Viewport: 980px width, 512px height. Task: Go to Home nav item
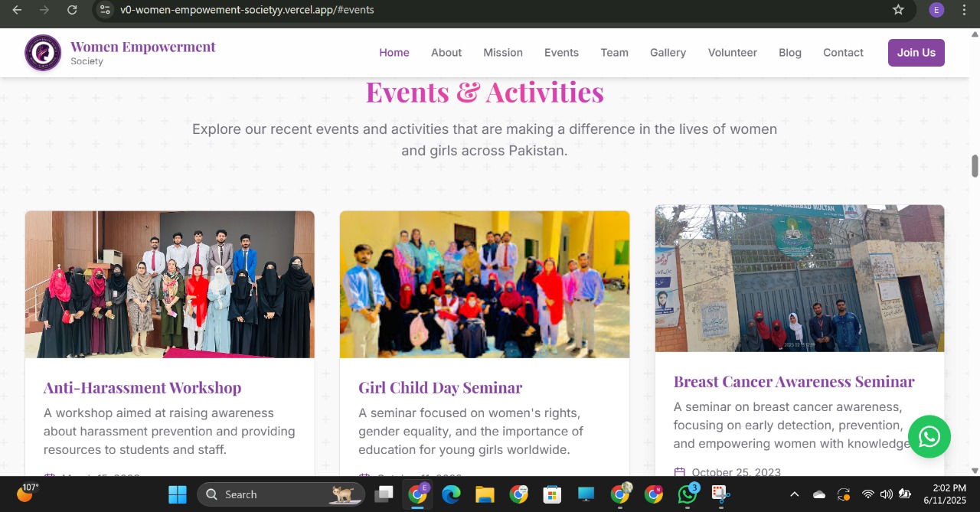[394, 53]
